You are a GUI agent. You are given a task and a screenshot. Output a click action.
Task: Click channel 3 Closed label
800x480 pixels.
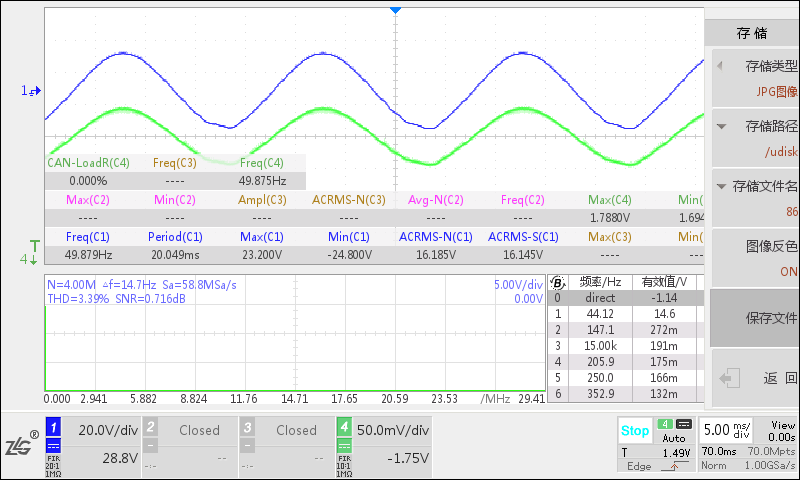pyautogui.click(x=296, y=431)
